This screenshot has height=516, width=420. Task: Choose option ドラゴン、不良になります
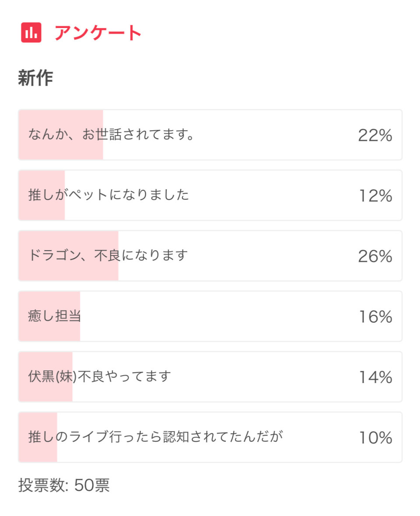click(x=210, y=256)
